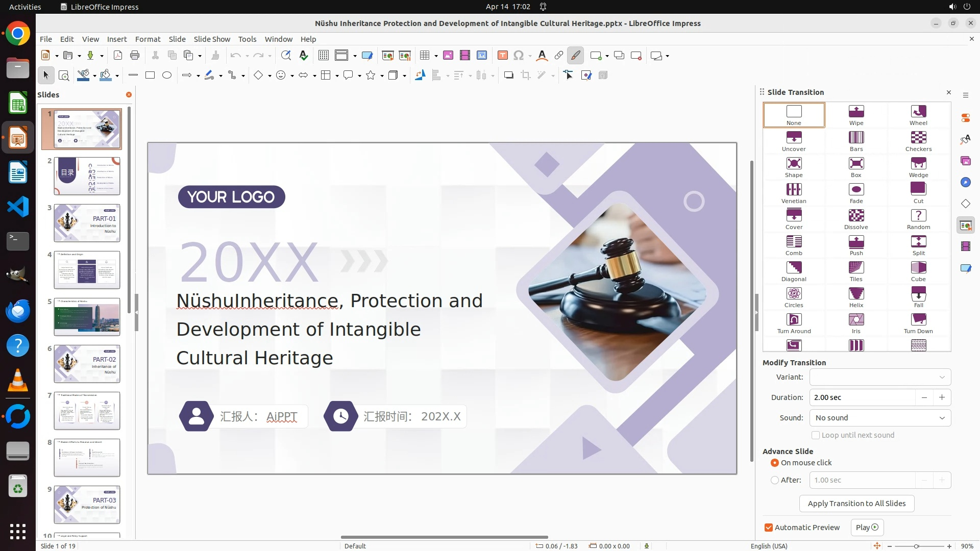Click the Insert Text Box toolbar icon
Image resolution: width=980 pixels, height=551 pixels.
(x=502, y=56)
